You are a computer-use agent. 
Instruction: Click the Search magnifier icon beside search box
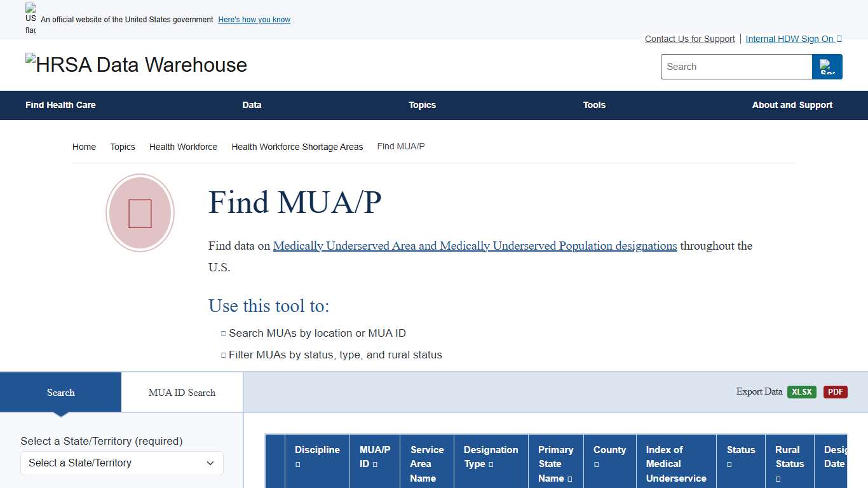point(827,66)
